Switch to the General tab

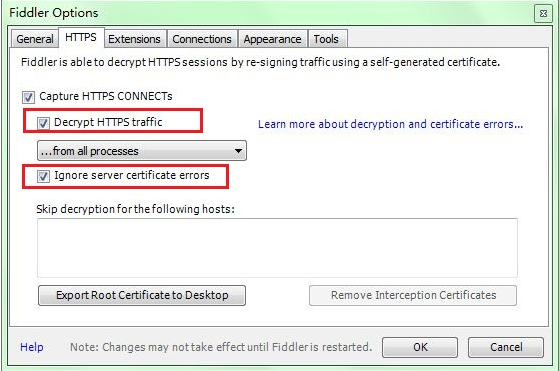35,39
